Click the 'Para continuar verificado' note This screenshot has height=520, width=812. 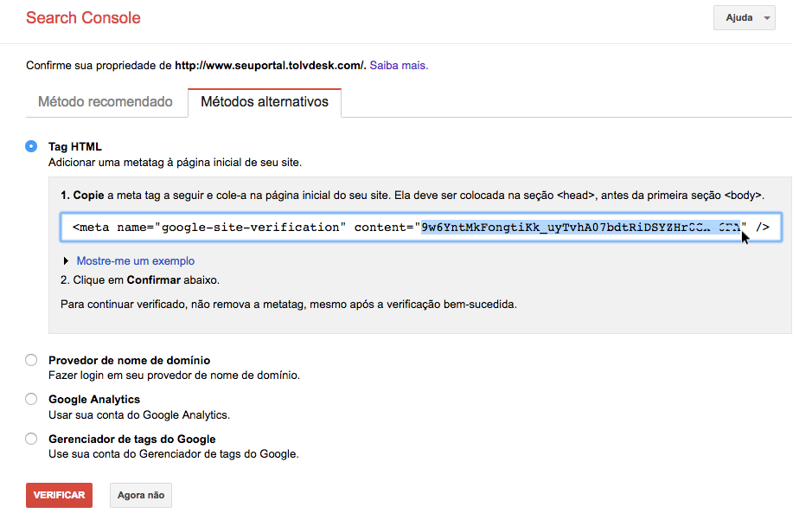[x=289, y=304]
